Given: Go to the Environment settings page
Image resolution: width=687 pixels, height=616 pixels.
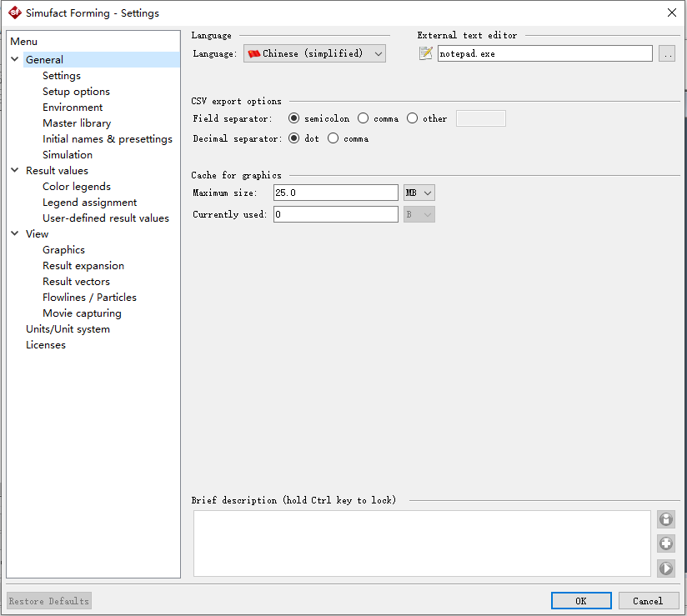Looking at the screenshot, I should click(73, 108).
